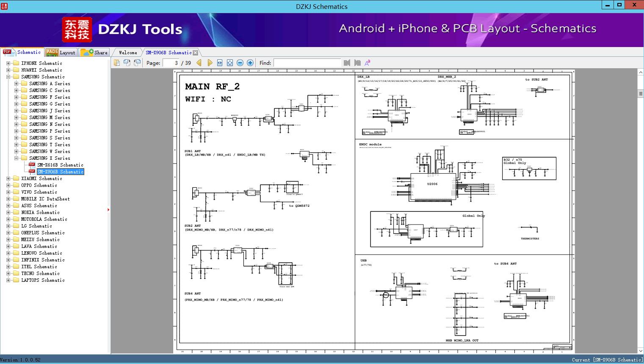Image resolution: width=644 pixels, height=364 pixels.
Task: Open the Share tab
Action: coord(94,53)
